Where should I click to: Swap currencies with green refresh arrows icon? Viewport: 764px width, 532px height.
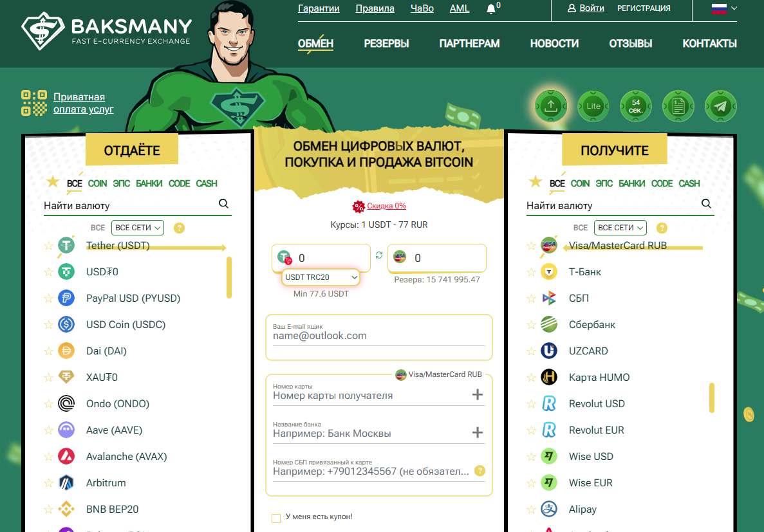point(379,255)
